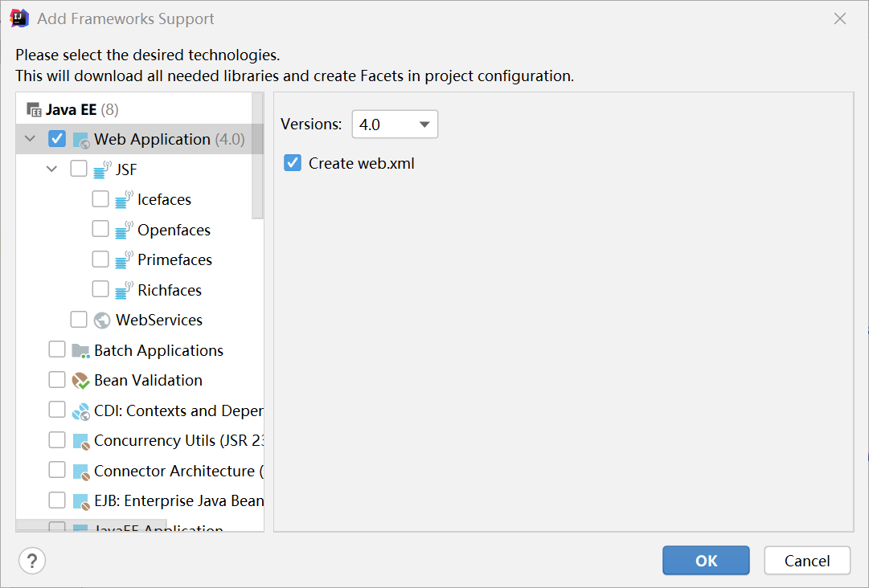Uncheck the Web Application checkbox

(57, 139)
